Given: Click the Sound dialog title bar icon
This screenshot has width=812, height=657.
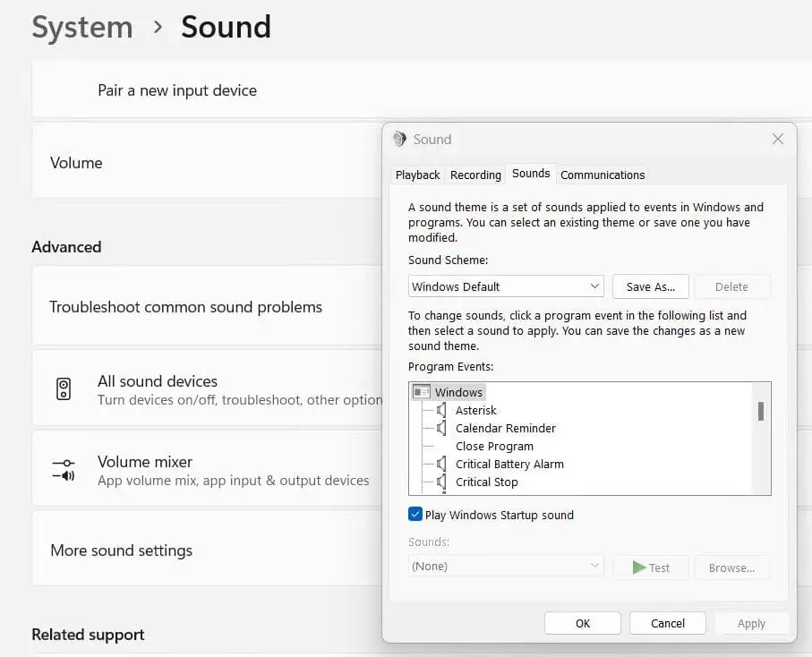Looking at the screenshot, I should [400, 139].
